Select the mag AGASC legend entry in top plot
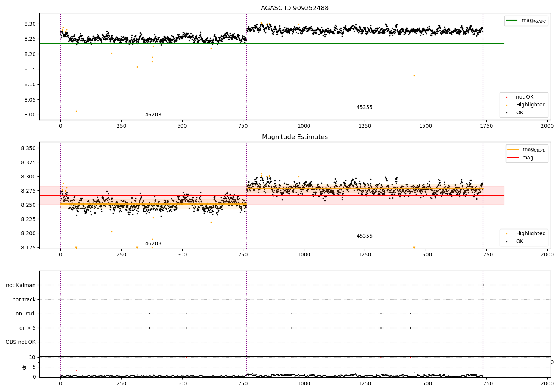 click(x=526, y=21)
